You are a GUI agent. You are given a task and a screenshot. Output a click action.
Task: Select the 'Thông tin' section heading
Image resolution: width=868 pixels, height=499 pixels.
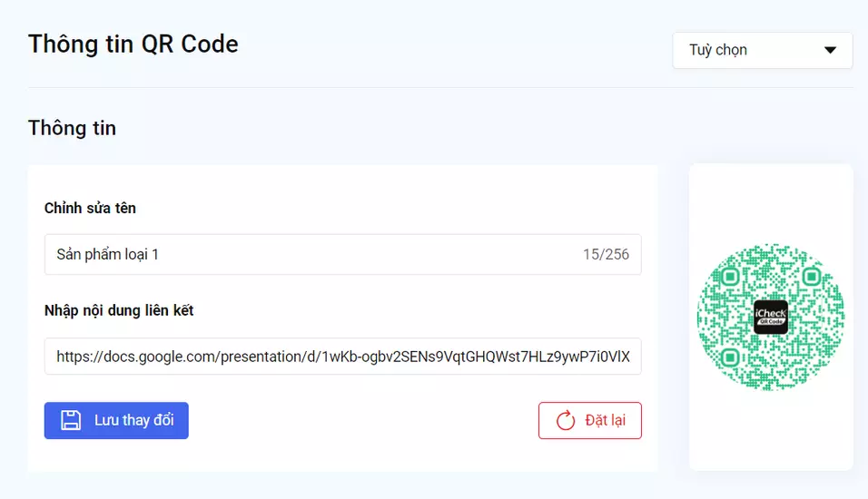pos(72,128)
